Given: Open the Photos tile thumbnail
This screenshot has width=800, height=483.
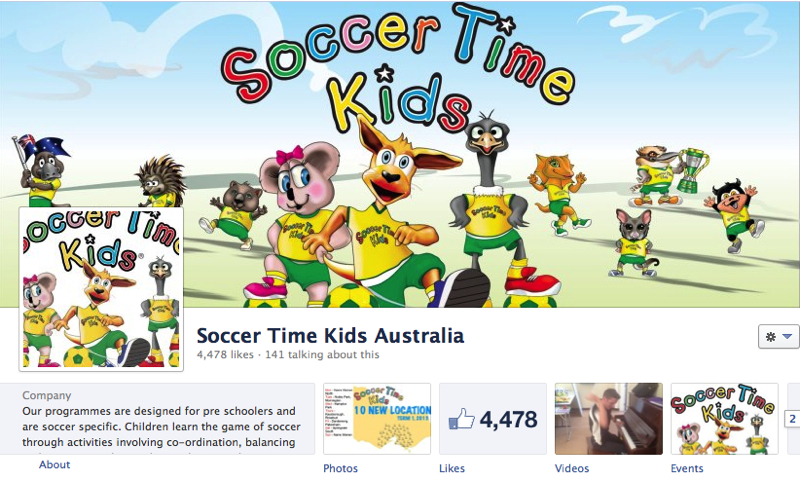Looking at the screenshot, I should point(377,419).
